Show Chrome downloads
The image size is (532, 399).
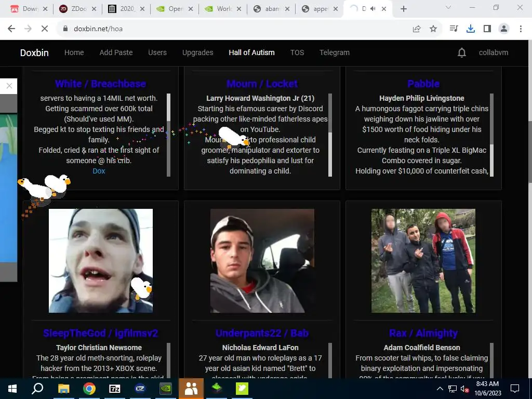point(471,29)
